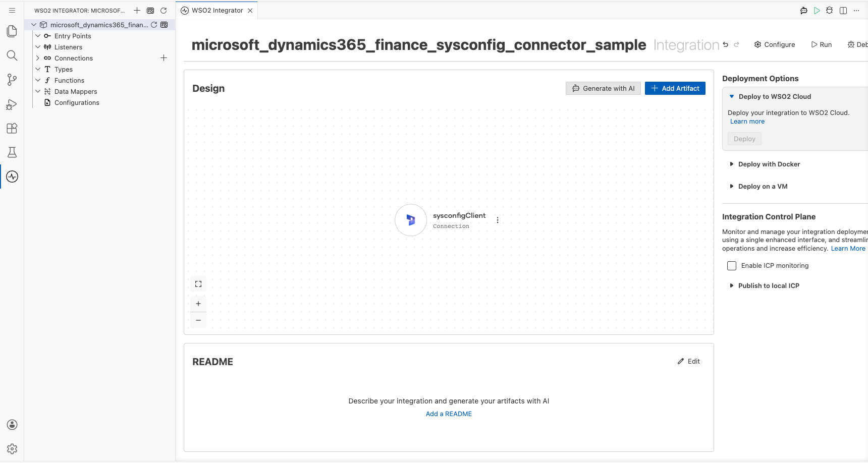Split the editor layout

843,11
